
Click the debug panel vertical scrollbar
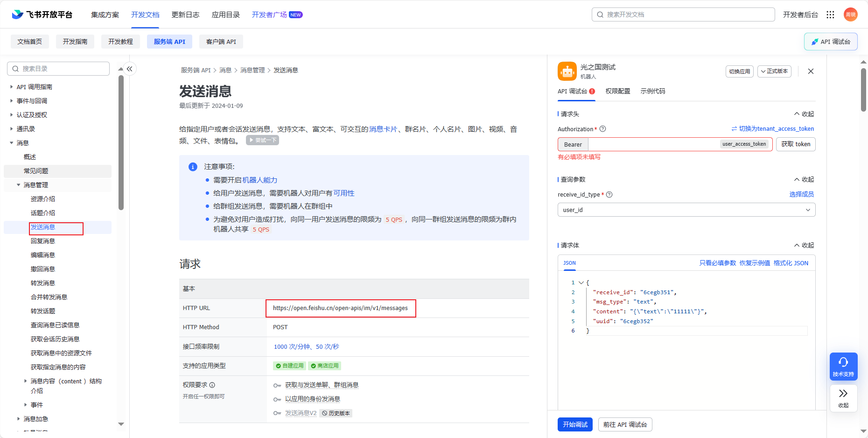click(863, 90)
